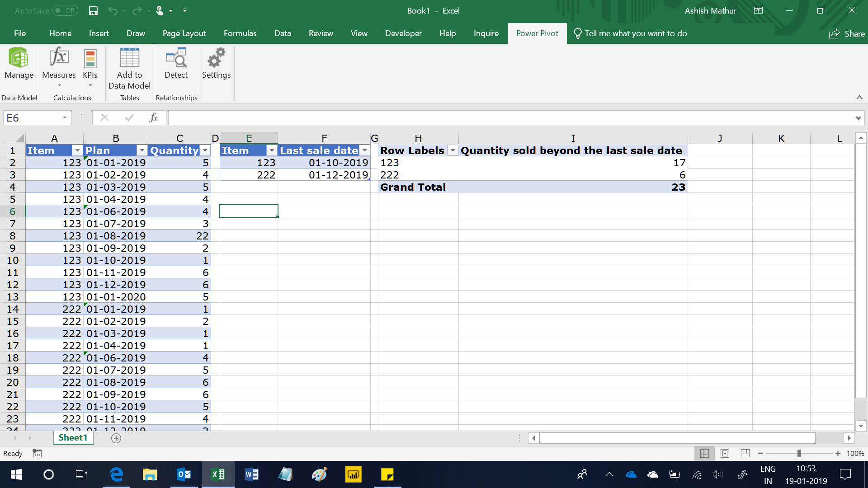Click the macro recording icon in the status bar

37,453
